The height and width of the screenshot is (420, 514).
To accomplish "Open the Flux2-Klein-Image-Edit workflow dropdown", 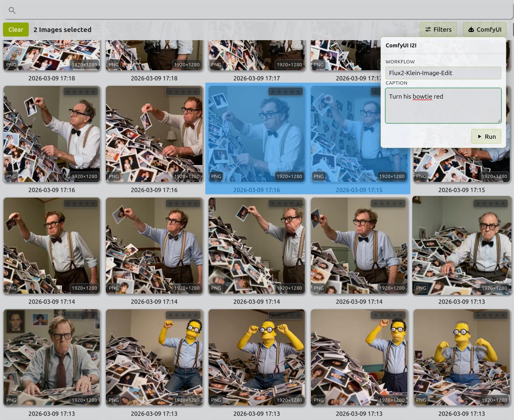I will [443, 73].
